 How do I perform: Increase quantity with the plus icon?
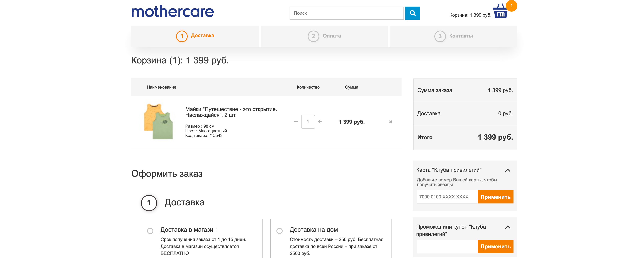coord(320,122)
